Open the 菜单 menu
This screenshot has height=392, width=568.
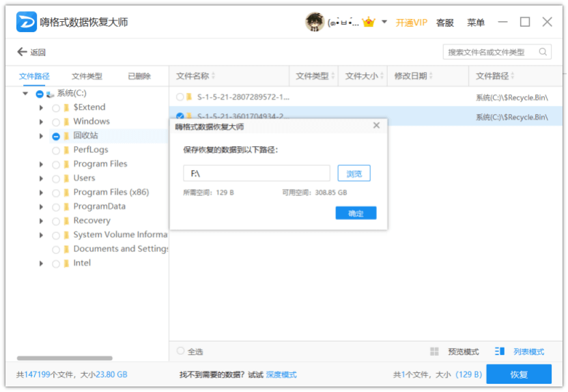click(476, 23)
